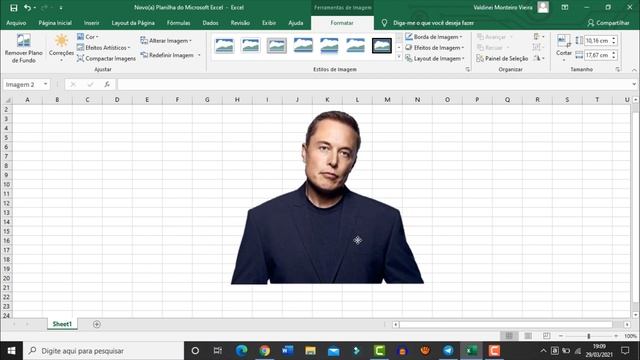Open Layout de Imagem dropdown
Image resolution: width=640 pixels, height=360 pixels.
tap(435, 58)
